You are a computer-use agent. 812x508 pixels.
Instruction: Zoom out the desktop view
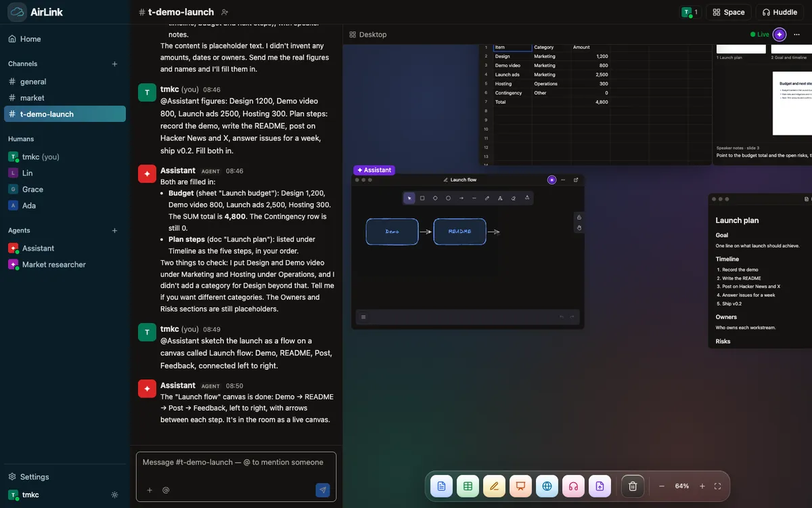tap(662, 486)
